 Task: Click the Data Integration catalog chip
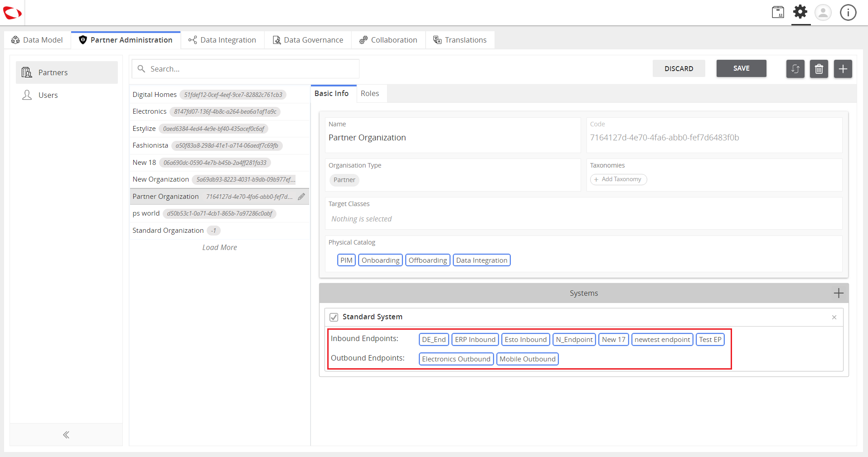click(482, 260)
